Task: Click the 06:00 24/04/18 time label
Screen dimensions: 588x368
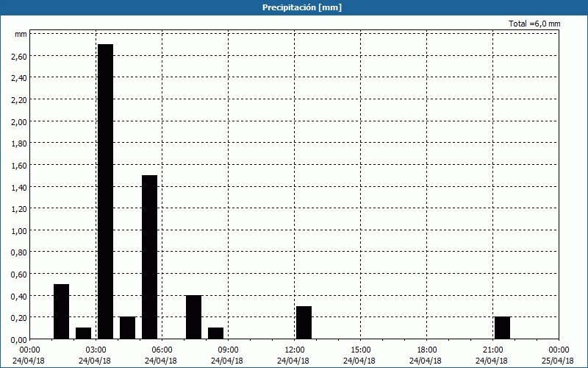Action: [161, 355]
